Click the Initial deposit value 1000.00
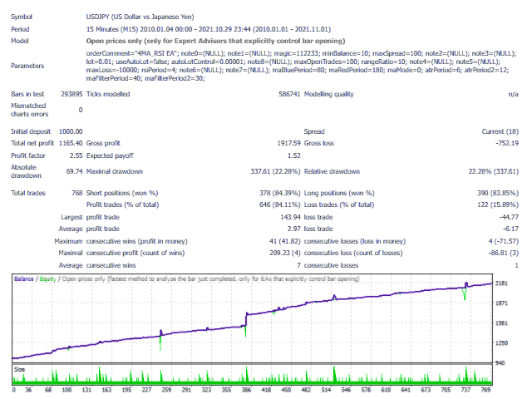The height and width of the screenshot is (399, 532). 71,131
